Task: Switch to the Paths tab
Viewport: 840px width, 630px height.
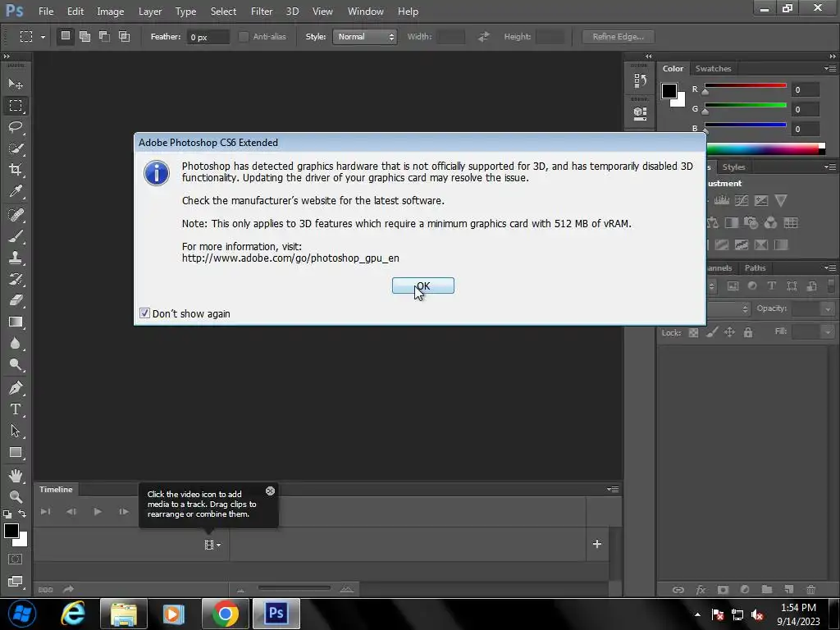Action: pyautogui.click(x=755, y=268)
